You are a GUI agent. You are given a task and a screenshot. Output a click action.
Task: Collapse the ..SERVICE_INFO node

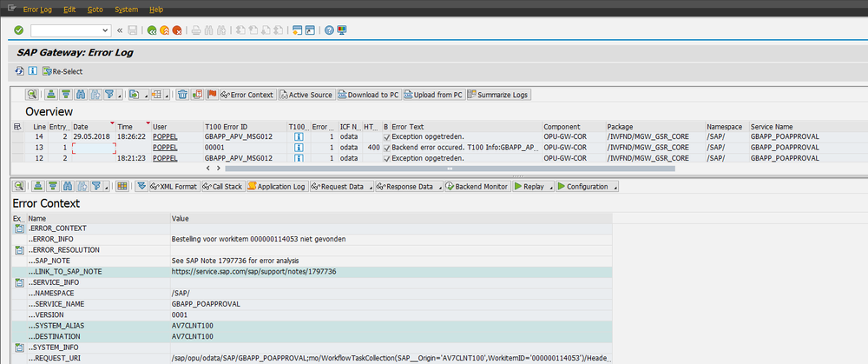(x=19, y=282)
